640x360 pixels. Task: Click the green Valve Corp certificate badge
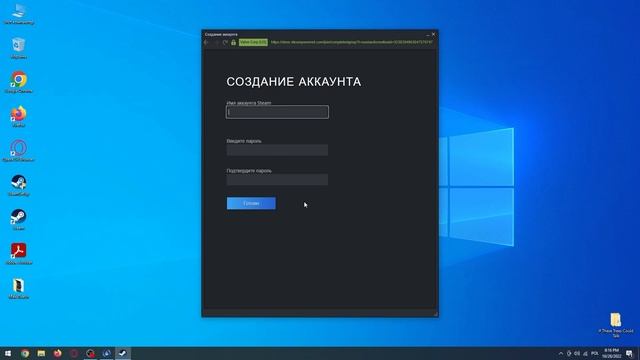[x=253, y=42]
